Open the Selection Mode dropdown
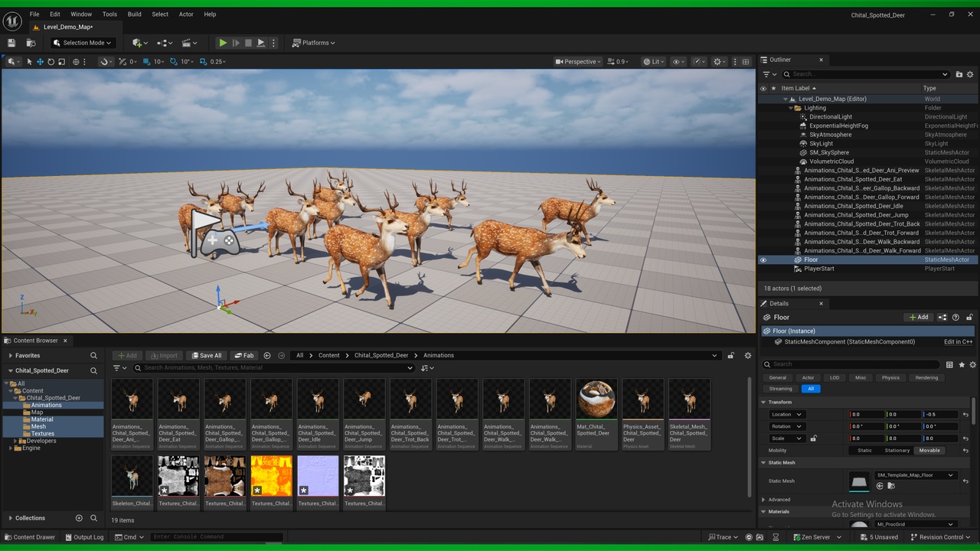Image resolution: width=980 pixels, height=551 pixels. tap(83, 43)
